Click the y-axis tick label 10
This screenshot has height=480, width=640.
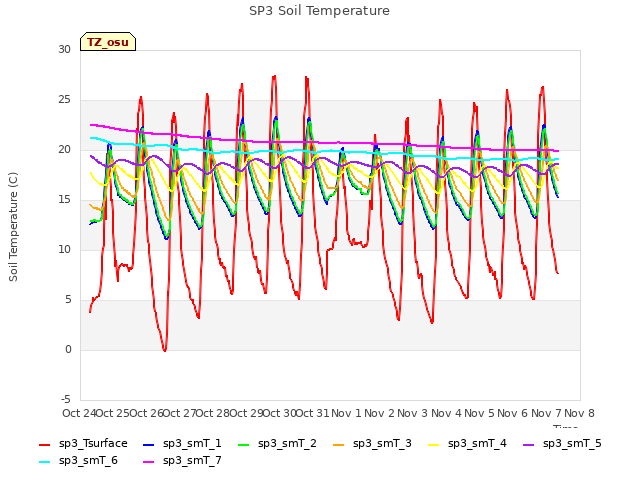(x=64, y=250)
